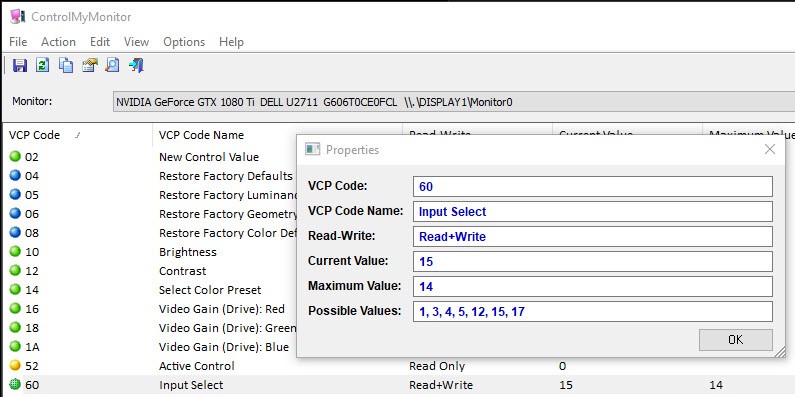Image resolution: width=795 pixels, height=397 pixels.
Task: Click the icon for Input Select row
Action: pos(15,385)
